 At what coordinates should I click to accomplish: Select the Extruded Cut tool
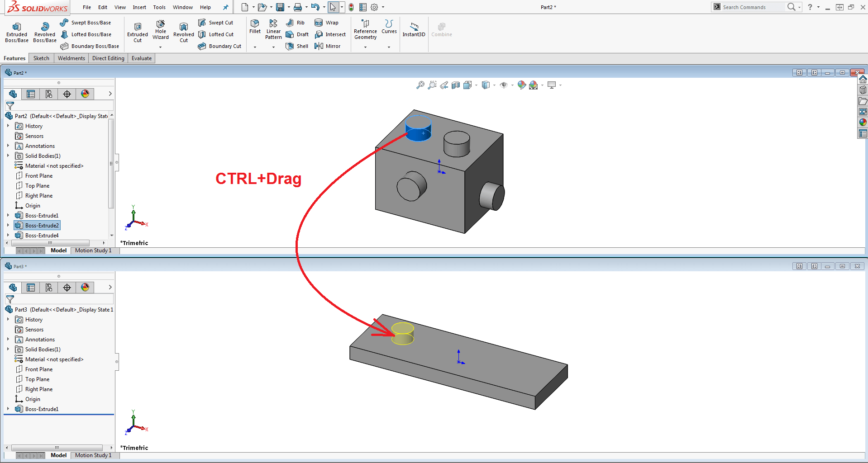(x=137, y=31)
